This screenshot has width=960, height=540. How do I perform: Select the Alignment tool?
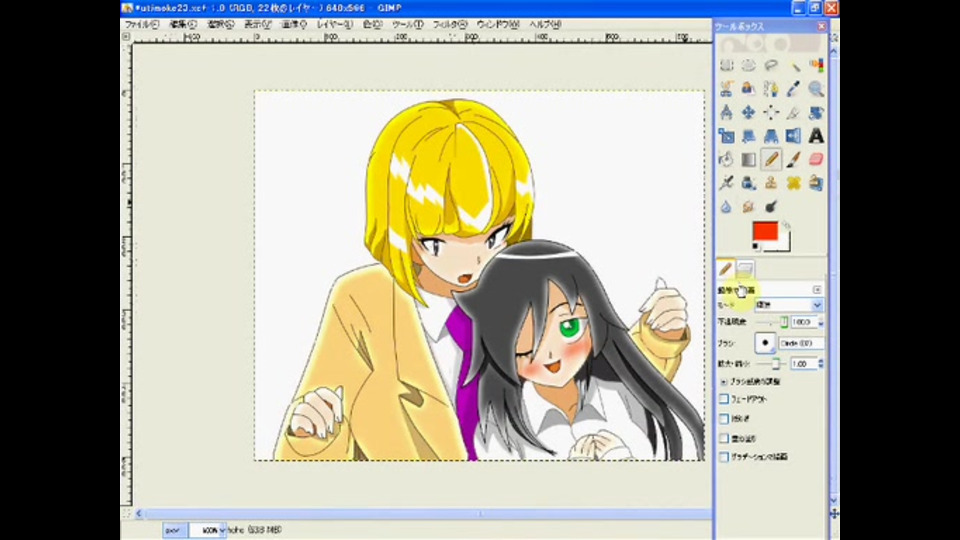coord(771,112)
